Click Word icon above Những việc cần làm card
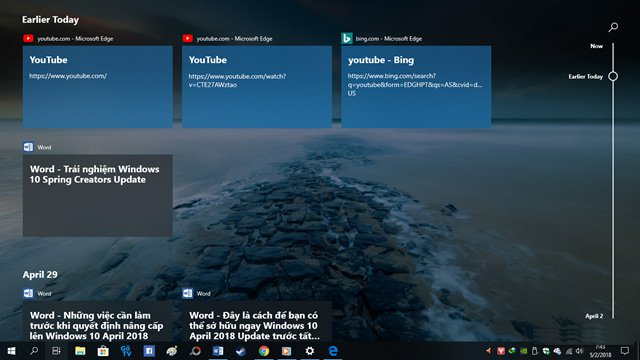Viewport: 640px width, 360px height. [x=28, y=293]
